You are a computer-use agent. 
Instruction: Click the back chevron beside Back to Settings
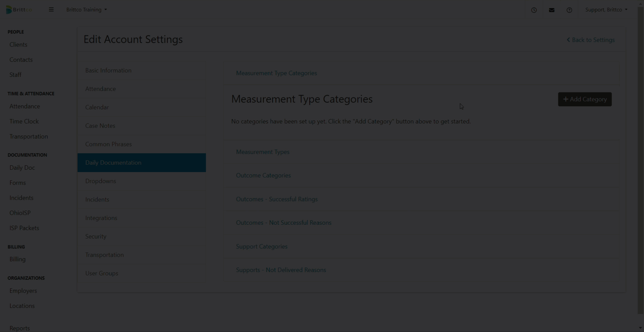(x=568, y=40)
